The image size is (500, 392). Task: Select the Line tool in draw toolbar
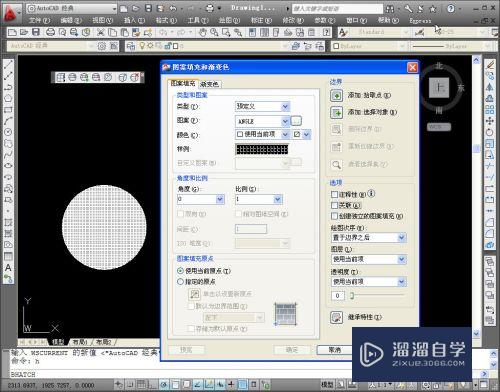click(x=8, y=65)
